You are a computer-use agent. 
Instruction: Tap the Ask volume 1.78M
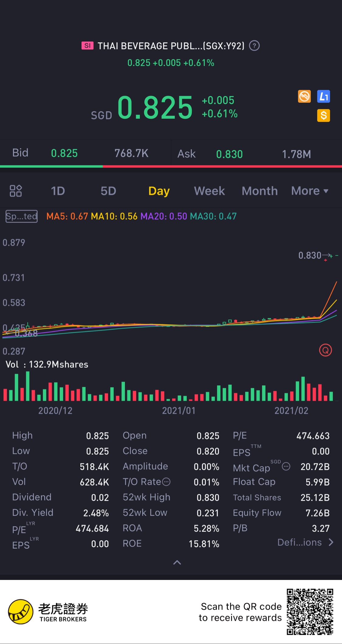[296, 154]
